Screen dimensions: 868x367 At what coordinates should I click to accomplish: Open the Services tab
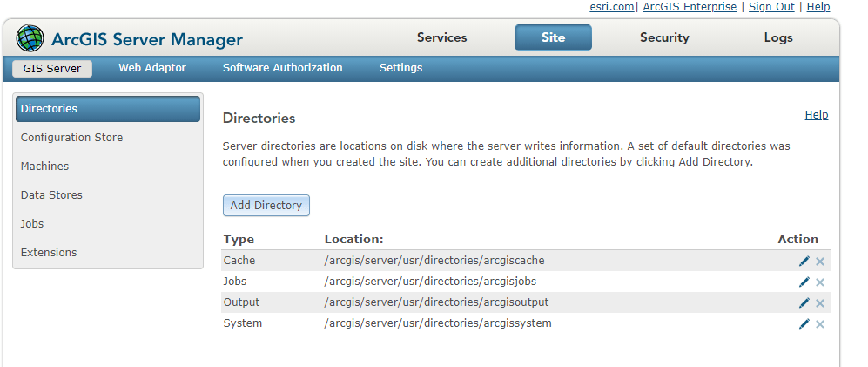[x=441, y=37]
